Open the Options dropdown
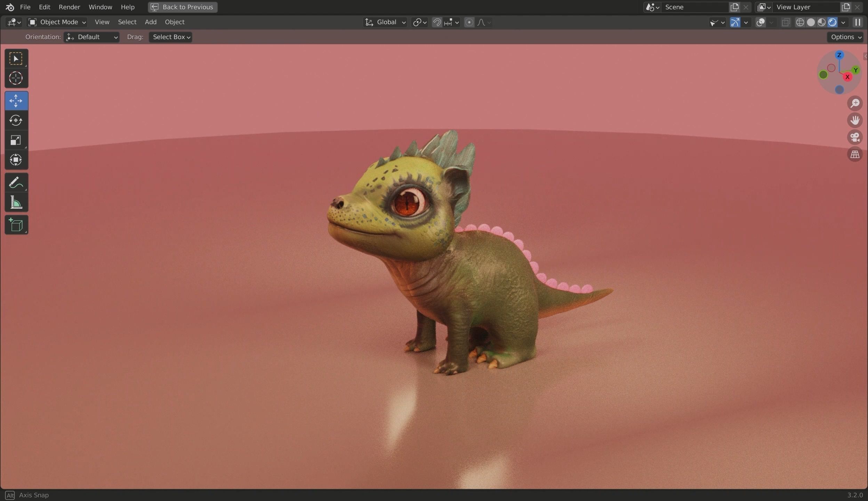Viewport: 868px width, 501px height. click(x=845, y=37)
